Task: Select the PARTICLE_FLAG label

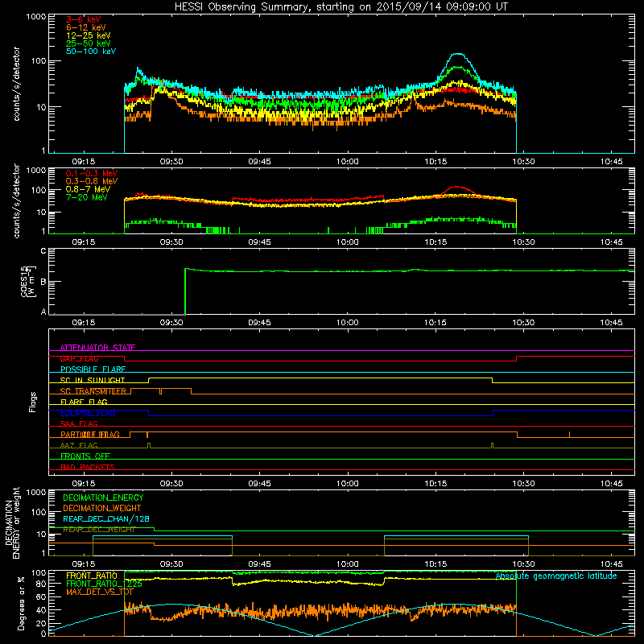Action: click(x=90, y=434)
